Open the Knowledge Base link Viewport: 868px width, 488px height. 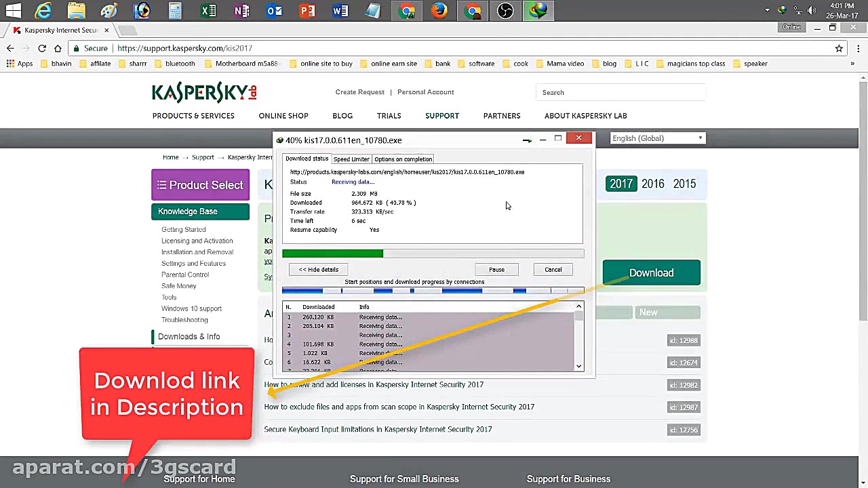point(187,211)
